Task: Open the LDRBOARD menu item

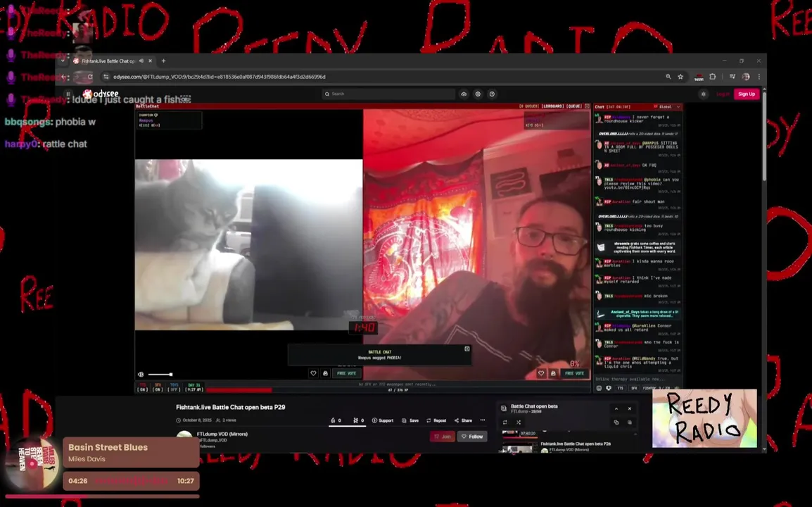Action: point(552,106)
